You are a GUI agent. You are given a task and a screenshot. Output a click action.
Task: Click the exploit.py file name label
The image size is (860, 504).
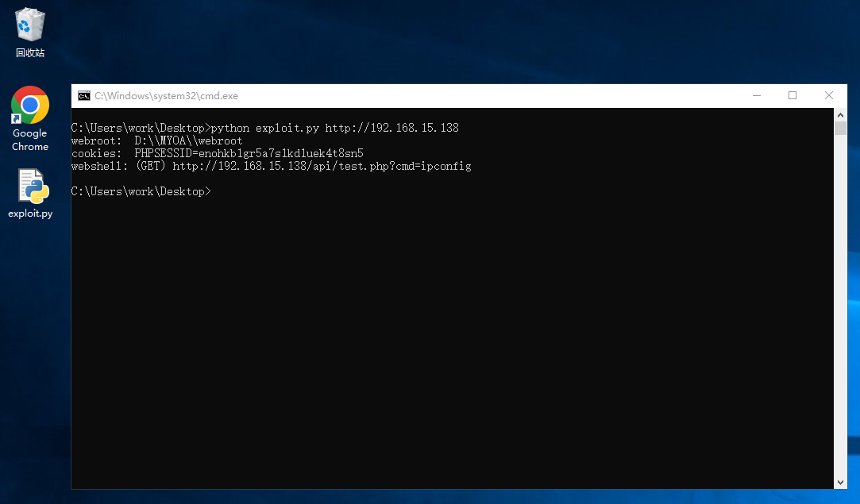point(30,214)
